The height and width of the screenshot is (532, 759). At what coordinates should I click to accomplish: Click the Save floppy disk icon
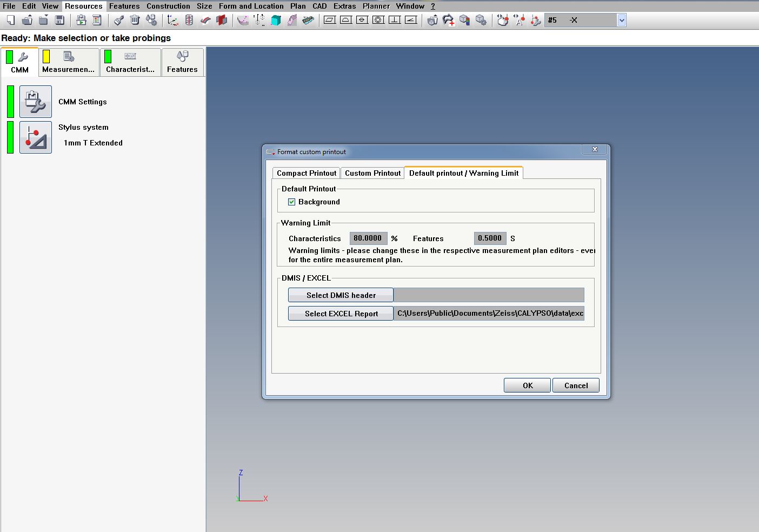click(60, 21)
